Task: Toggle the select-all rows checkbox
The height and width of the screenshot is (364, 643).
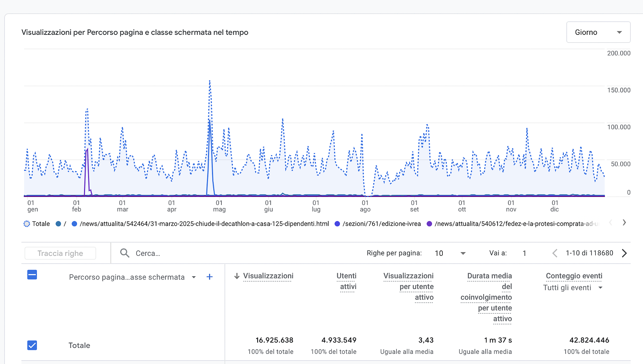Action: (x=32, y=275)
